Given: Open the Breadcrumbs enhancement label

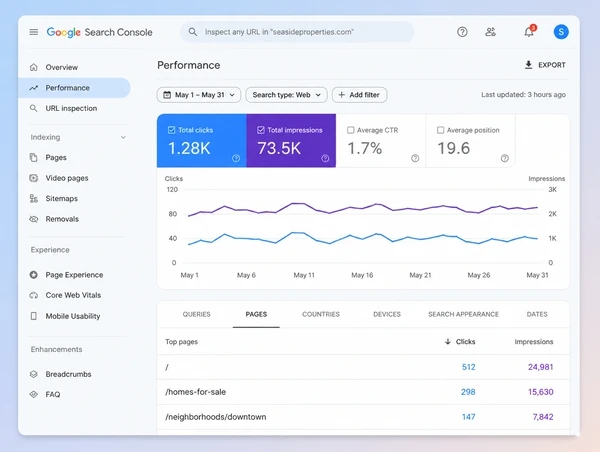Looking at the screenshot, I should (x=68, y=374).
